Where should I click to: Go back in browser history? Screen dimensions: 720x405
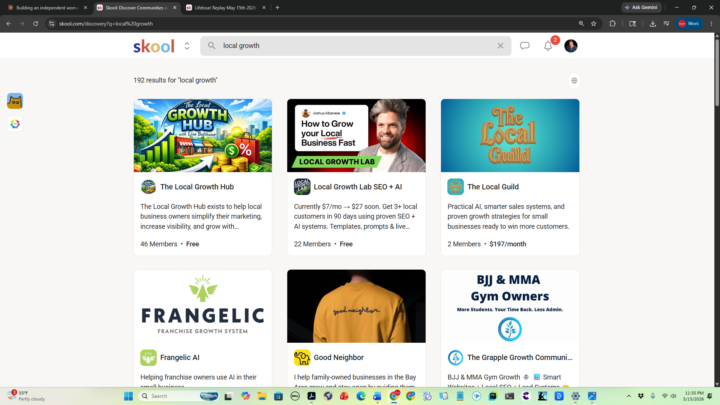pos(9,23)
